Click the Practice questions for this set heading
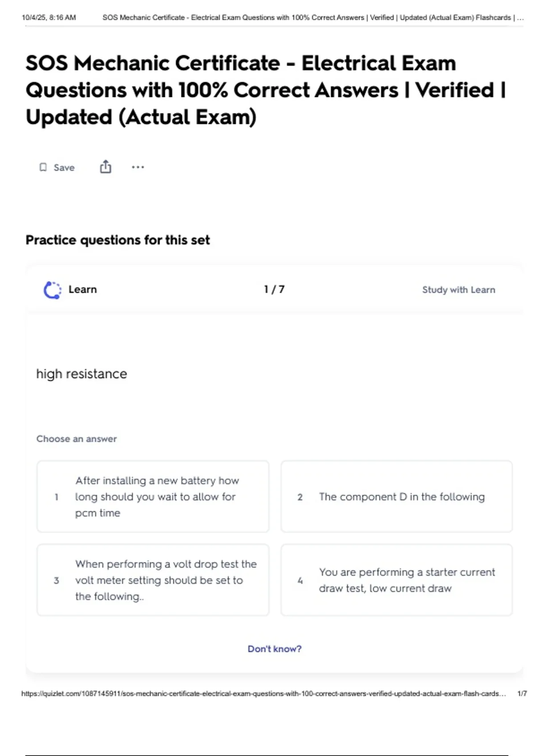 (117, 240)
